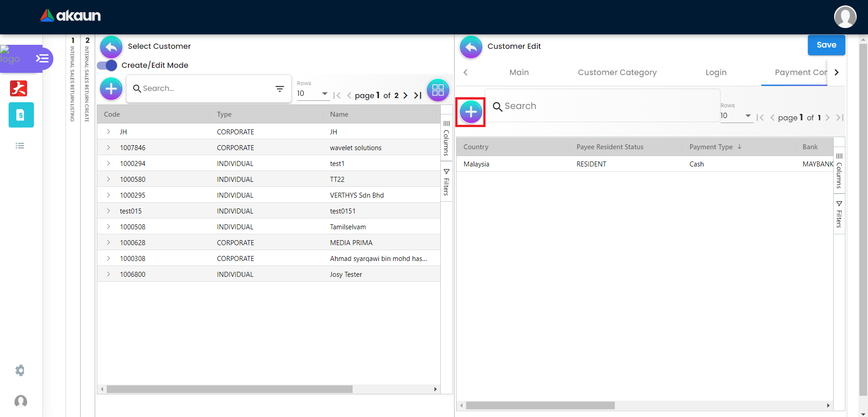
Task: Expand the MEDIA PRIMA customer row
Action: pyautogui.click(x=108, y=242)
